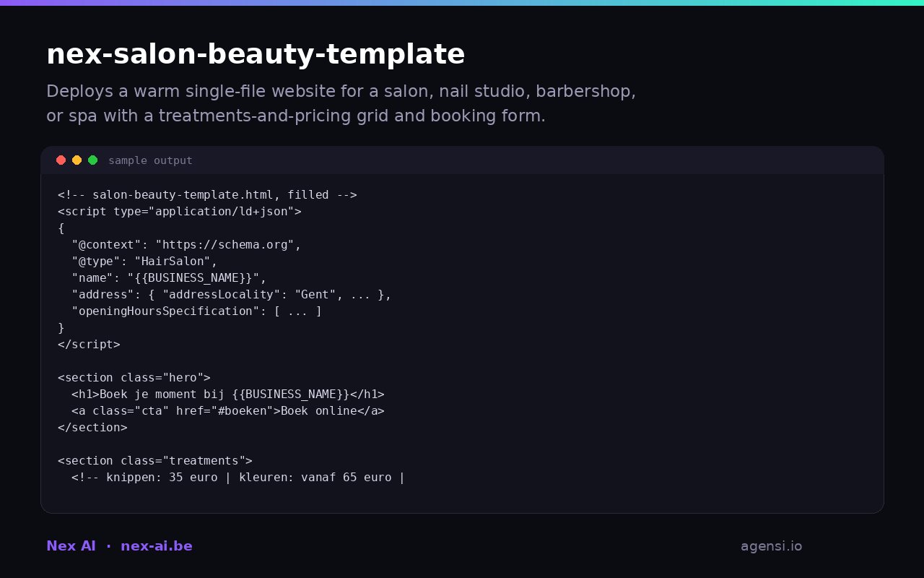This screenshot has width=924, height=578.
Task: Click the "@context" schema.org line
Action: (x=186, y=245)
